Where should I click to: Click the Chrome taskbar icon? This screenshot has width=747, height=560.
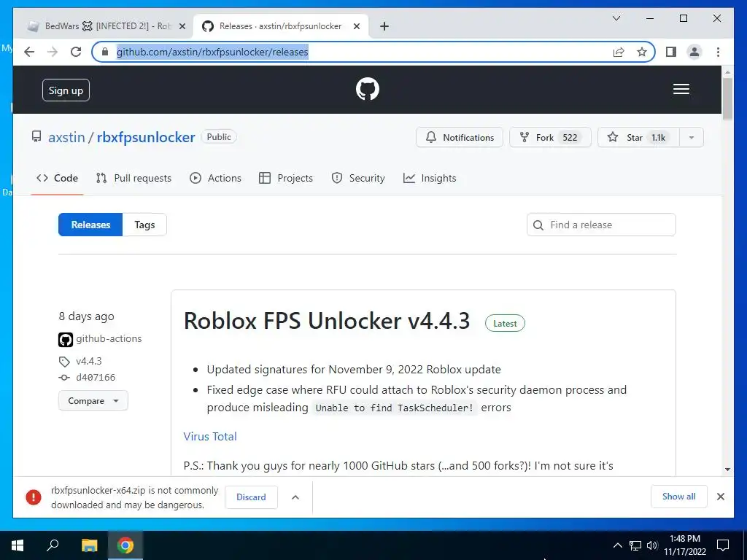125,545
